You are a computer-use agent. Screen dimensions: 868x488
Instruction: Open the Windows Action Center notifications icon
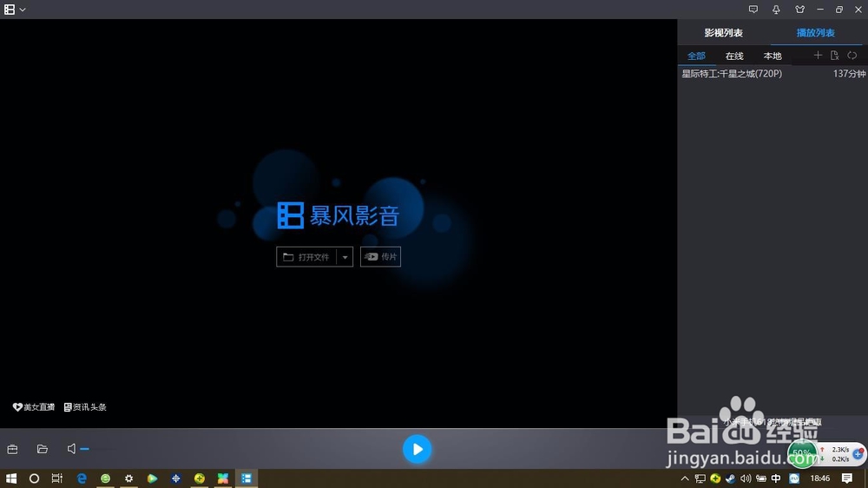point(847,478)
